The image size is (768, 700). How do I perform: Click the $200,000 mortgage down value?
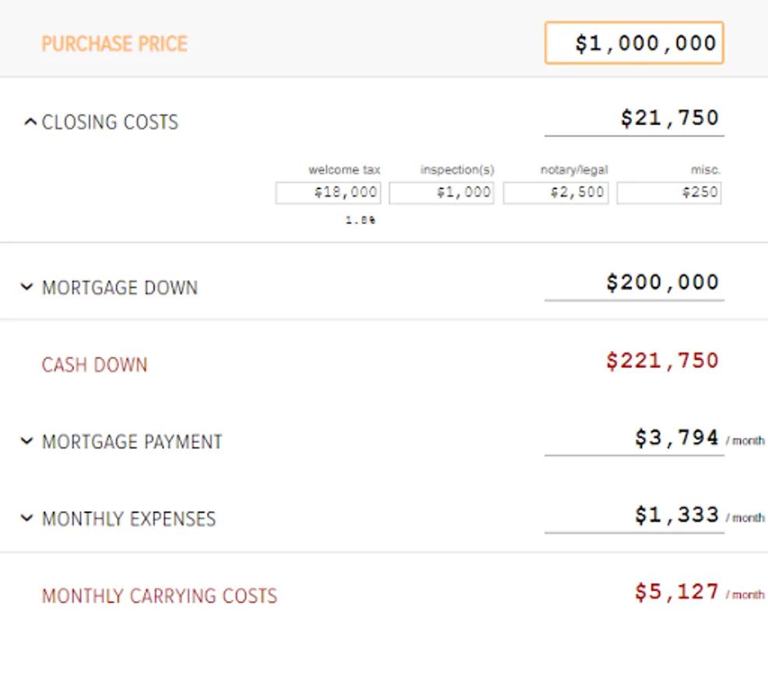coord(662,282)
